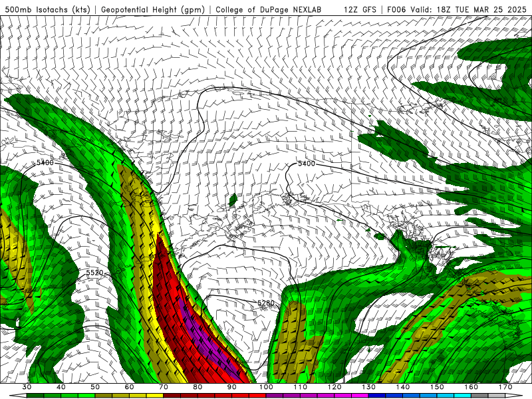
Task: Select the 100 knots scale label
Action: click(x=266, y=387)
